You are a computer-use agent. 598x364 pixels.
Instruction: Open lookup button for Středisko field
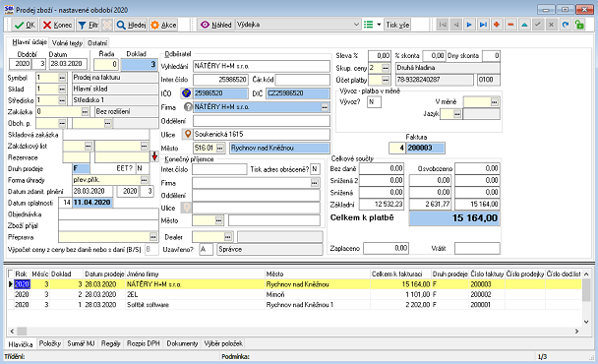pos(62,100)
